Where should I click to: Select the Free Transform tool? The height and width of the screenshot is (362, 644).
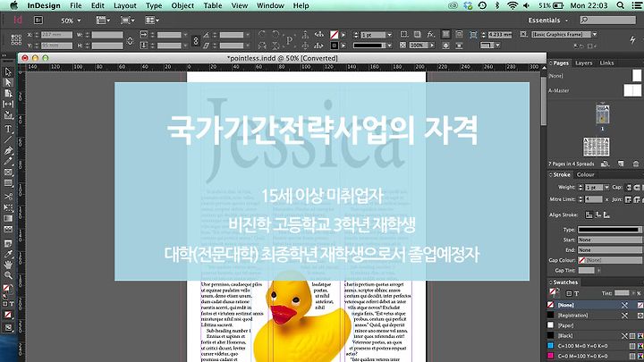point(8,207)
